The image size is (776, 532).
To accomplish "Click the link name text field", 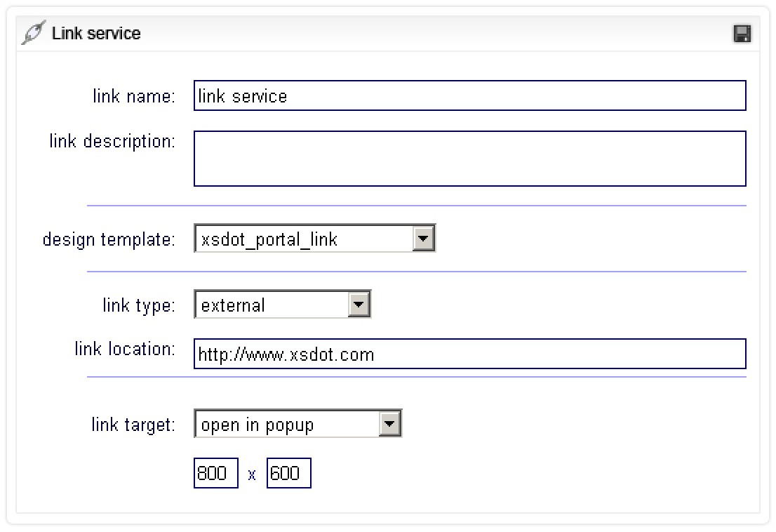I will pyautogui.click(x=469, y=96).
